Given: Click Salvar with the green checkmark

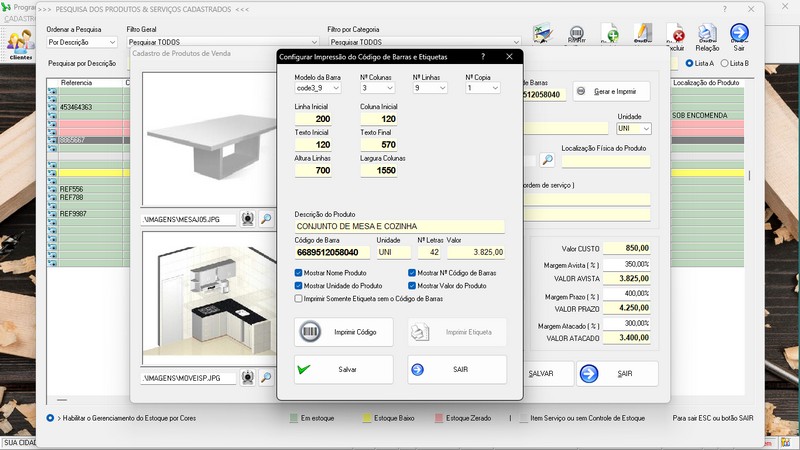Looking at the screenshot, I should tap(343, 369).
